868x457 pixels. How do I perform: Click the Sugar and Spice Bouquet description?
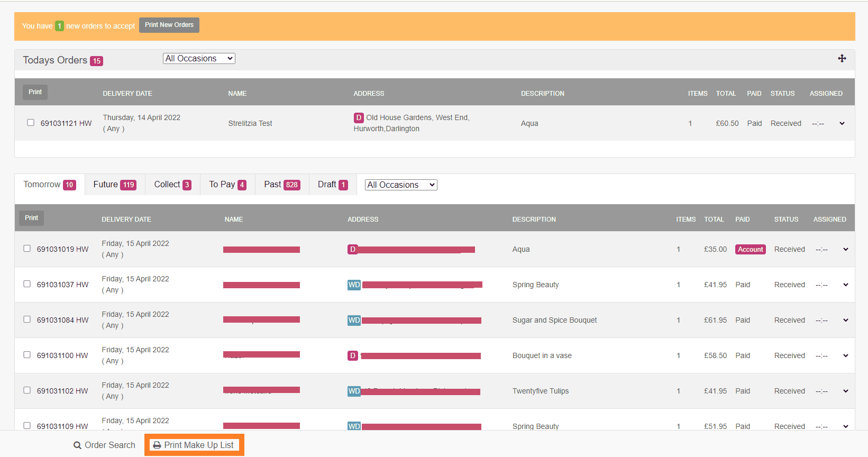point(554,320)
